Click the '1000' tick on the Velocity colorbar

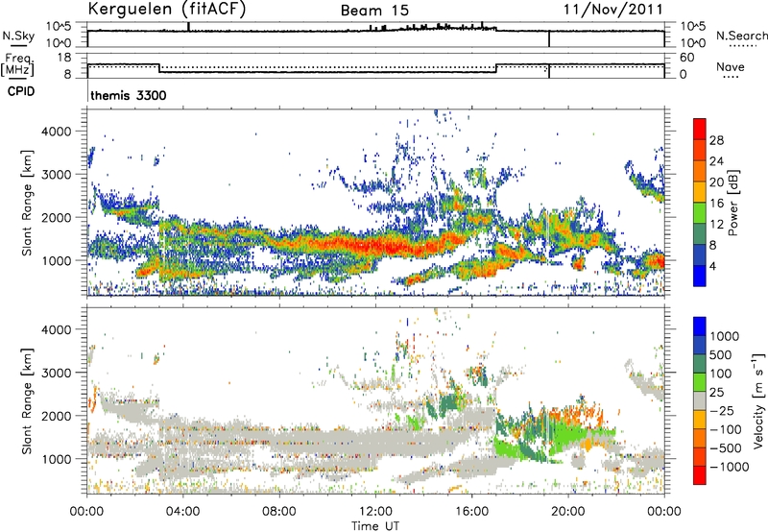pyautogui.click(x=724, y=336)
